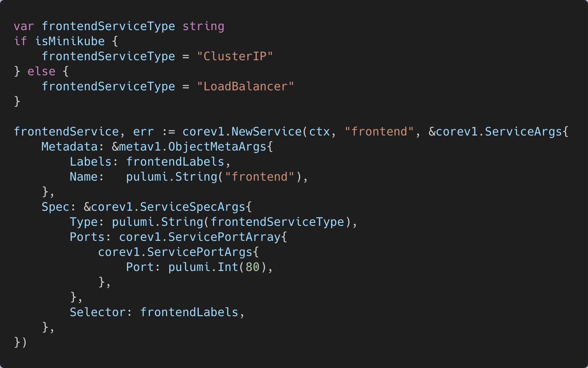Click corev1.NewService function call
This screenshot has height=368, width=588.
242,131
